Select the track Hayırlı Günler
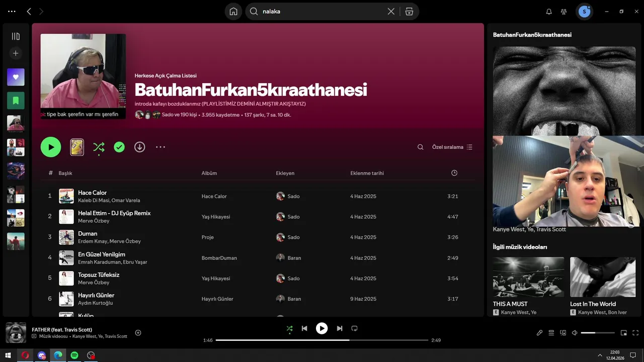The width and height of the screenshot is (644, 362). point(96,295)
